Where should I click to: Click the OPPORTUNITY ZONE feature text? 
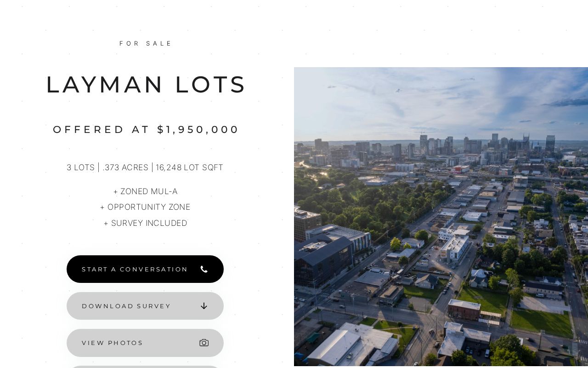pos(145,207)
